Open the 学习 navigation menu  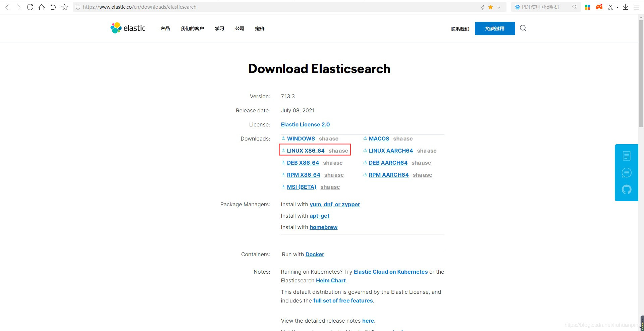[219, 29]
